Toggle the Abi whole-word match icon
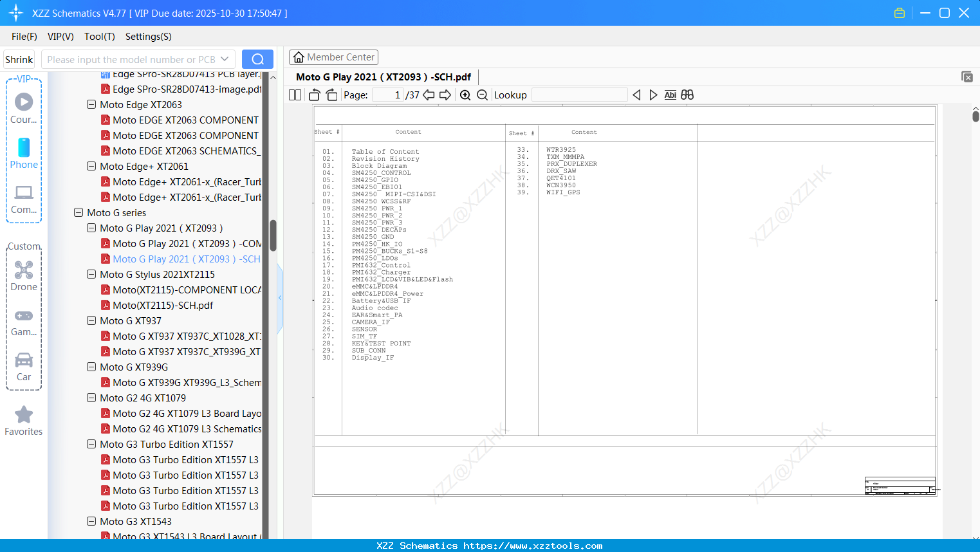Viewport: 980px width, 552px height. click(x=670, y=95)
